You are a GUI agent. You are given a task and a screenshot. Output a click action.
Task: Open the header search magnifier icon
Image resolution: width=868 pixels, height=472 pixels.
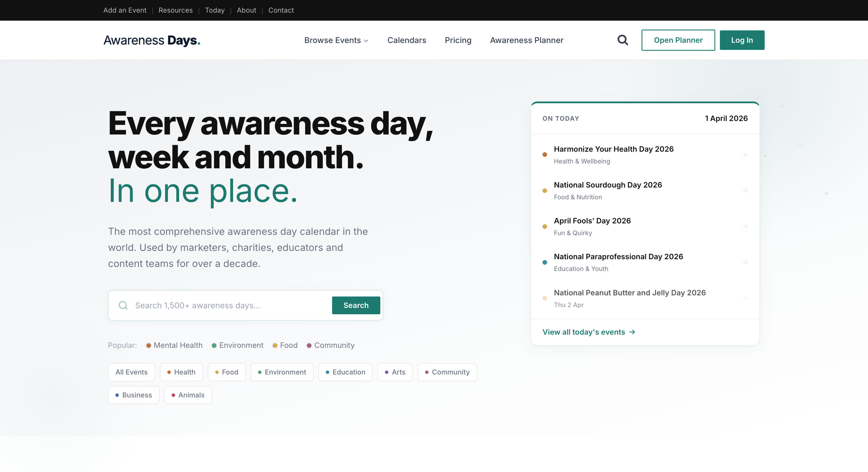[x=623, y=40]
